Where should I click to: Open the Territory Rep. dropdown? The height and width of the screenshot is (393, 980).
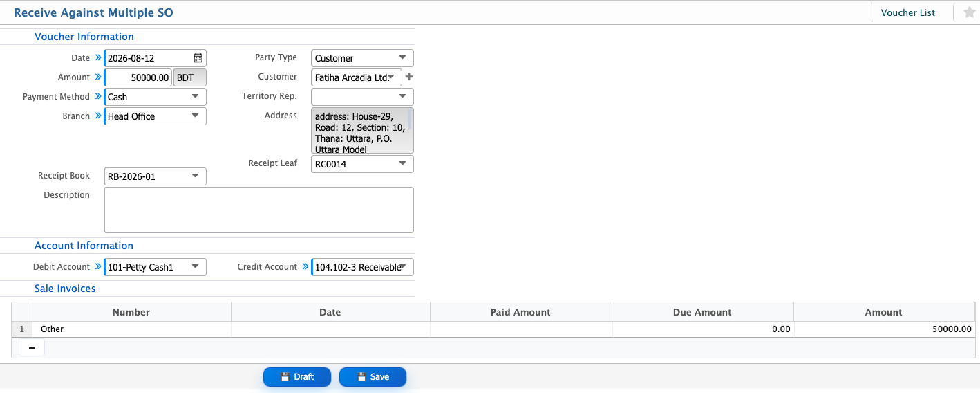[x=363, y=97]
